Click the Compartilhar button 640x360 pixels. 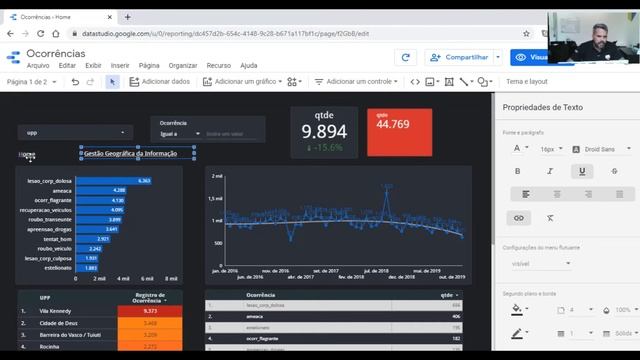459,58
